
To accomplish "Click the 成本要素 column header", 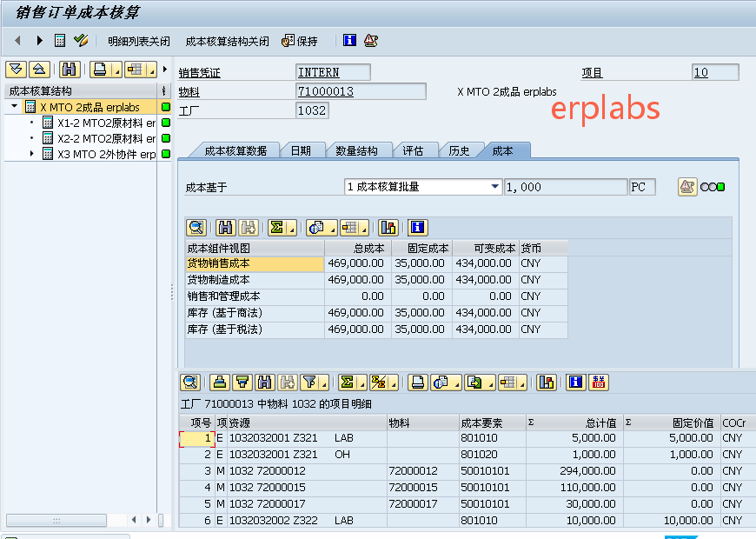I will point(492,423).
